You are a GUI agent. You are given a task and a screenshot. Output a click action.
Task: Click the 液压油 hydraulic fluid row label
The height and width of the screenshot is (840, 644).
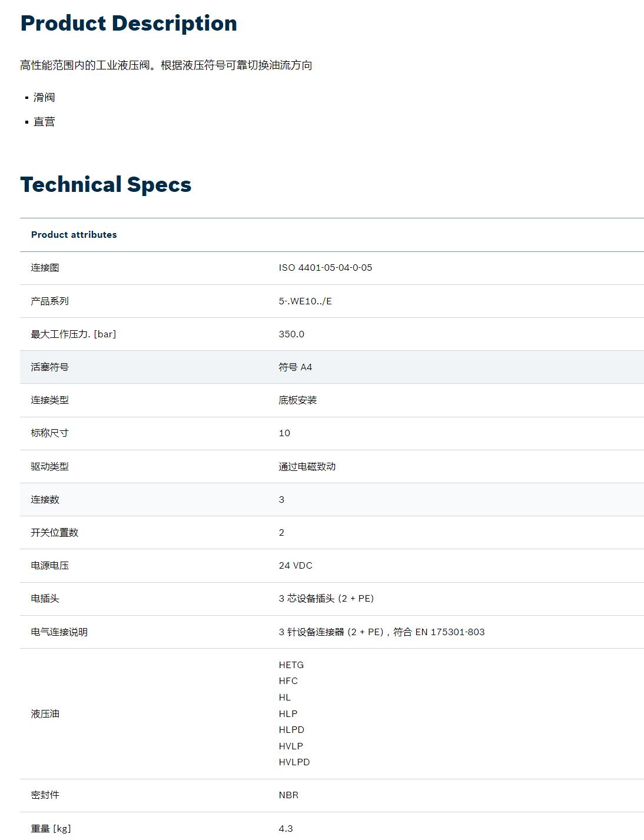click(x=45, y=713)
